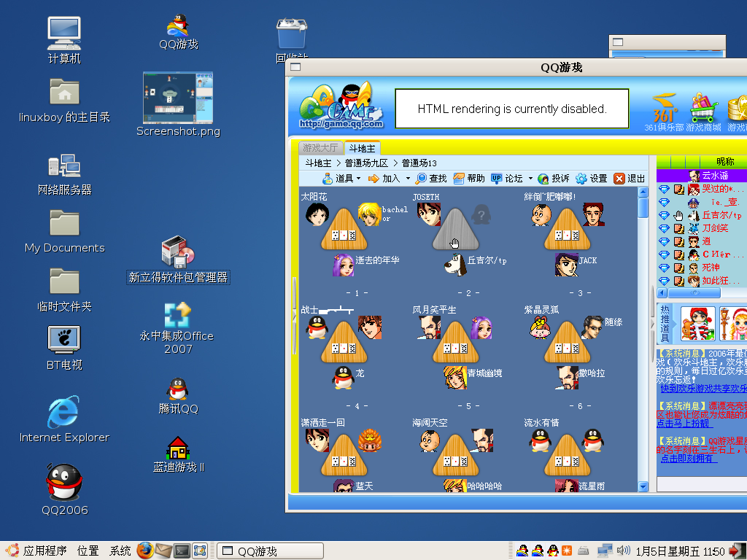Click the volume icon in system tray
The height and width of the screenshot is (560, 747).
623,551
